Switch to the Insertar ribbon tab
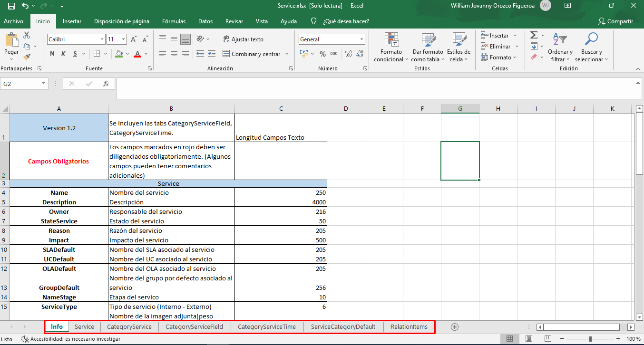The image size is (644, 345). tap(72, 21)
